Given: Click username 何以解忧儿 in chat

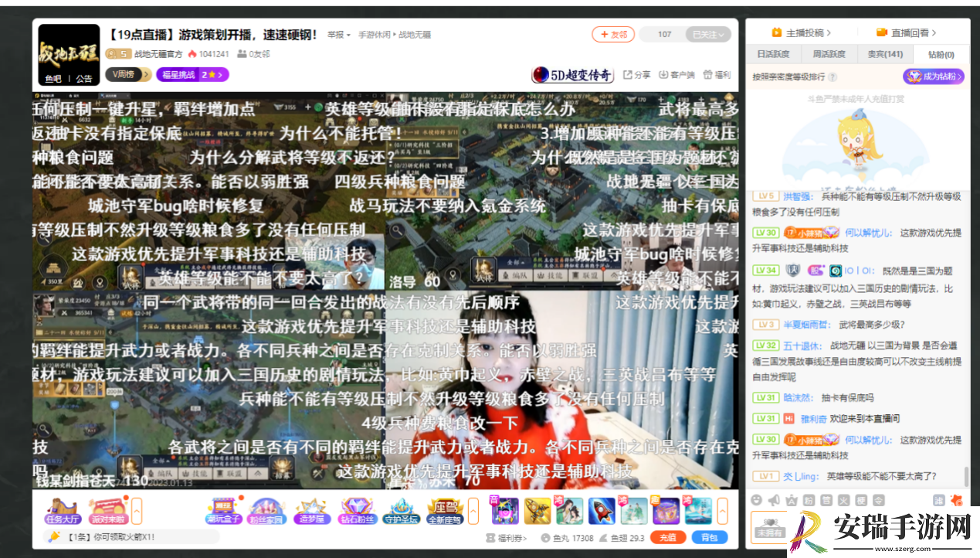Looking at the screenshot, I should click(x=869, y=232).
